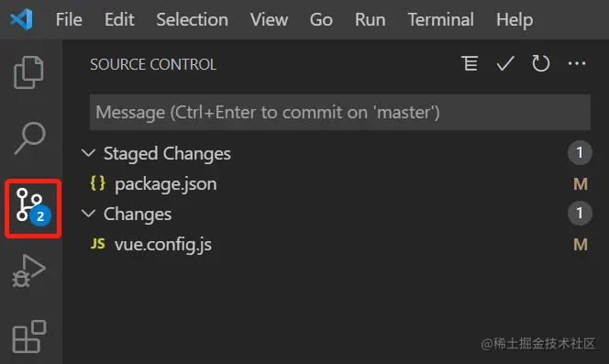Toggle view as tree or list icon
This screenshot has width=609, height=364.
click(x=470, y=63)
